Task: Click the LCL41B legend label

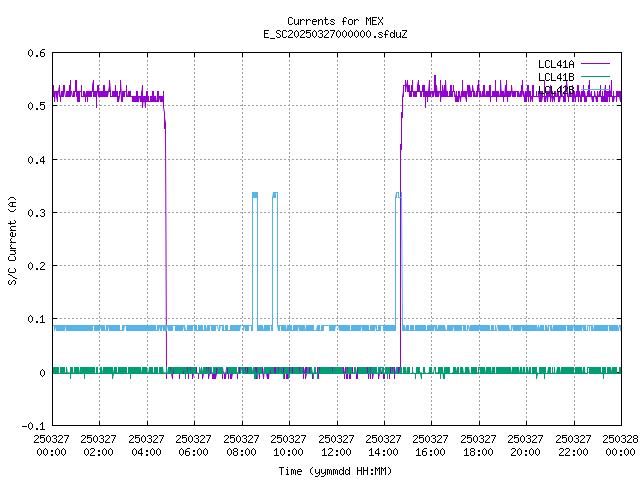Action: [x=556, y=77]
